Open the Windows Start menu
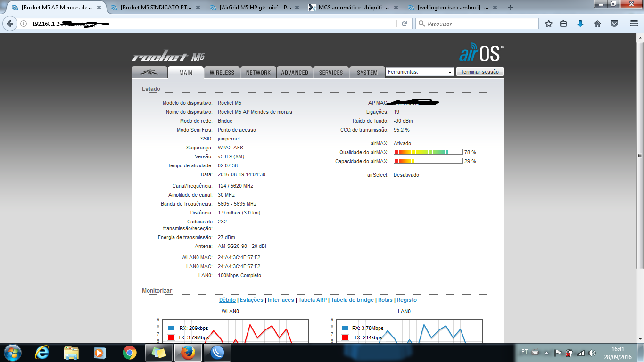 [12, 352]
